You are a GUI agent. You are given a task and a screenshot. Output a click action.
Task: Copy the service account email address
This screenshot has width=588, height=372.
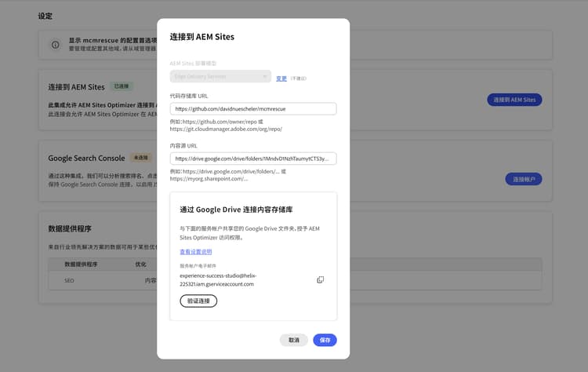pyautogui.click(x=320, y=279)
